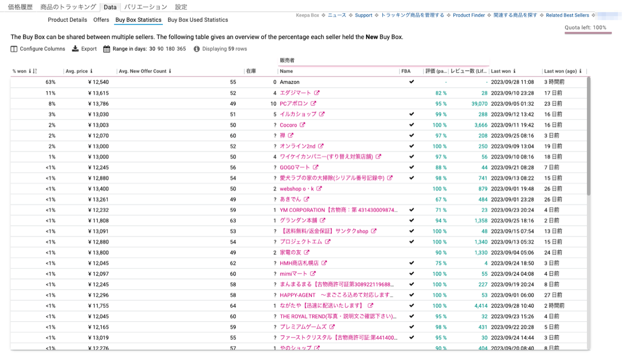Switch to the Buy Box Used Statistics tab

198,20
